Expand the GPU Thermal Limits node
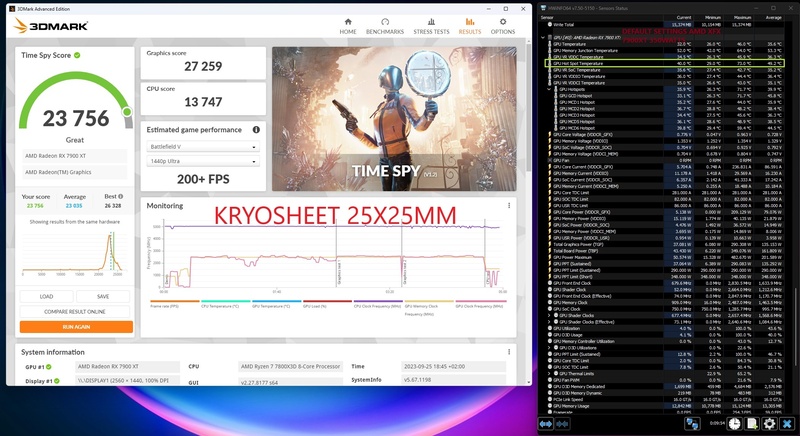The width and height of the screenshot is (800, 436). tap(549, 374)
